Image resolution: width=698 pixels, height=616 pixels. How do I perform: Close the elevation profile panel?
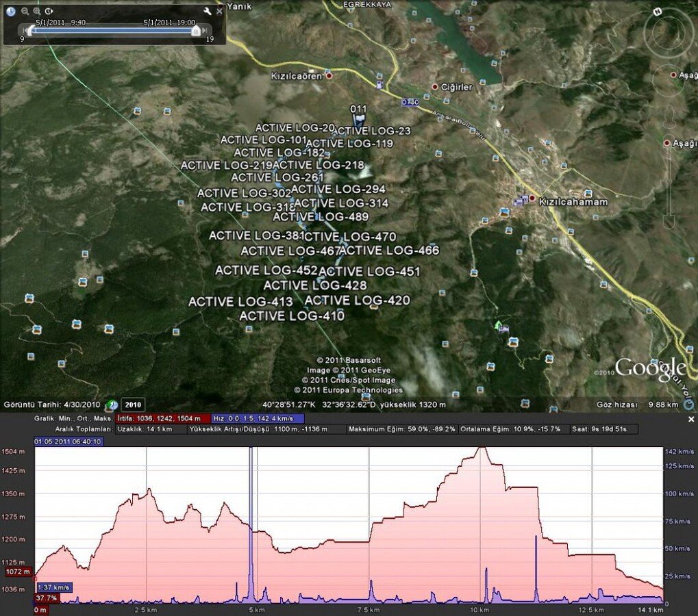(x=690, y=419)
